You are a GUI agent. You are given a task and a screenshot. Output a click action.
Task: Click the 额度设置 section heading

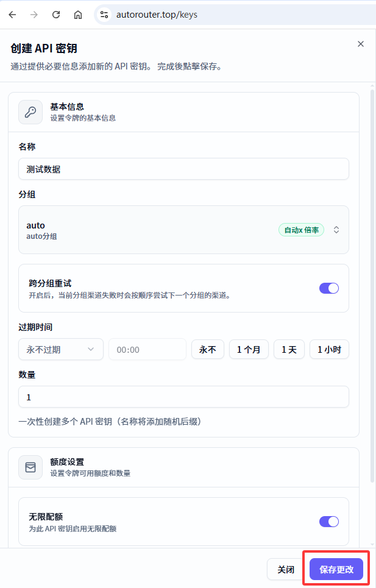(x=67, y=462)
